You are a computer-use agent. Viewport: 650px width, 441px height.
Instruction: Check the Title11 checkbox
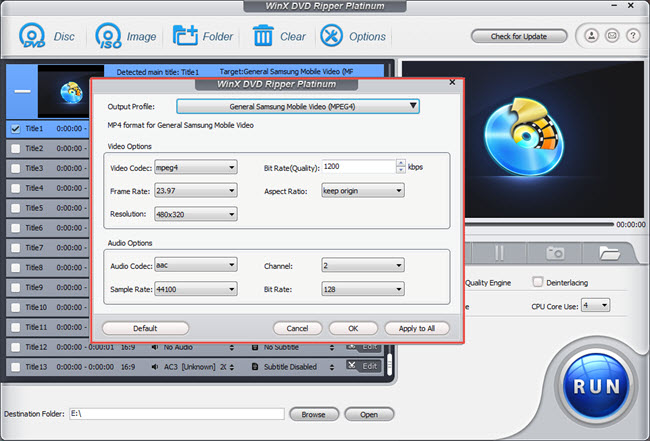tap(15, 327)
